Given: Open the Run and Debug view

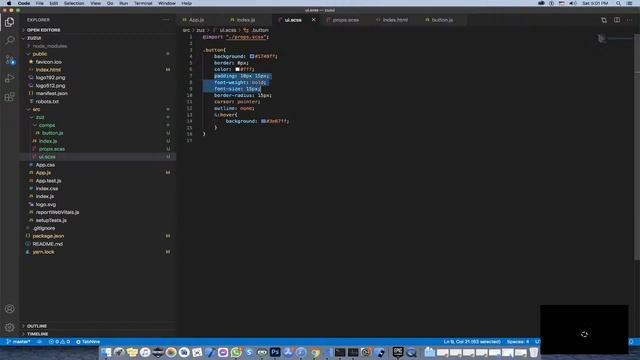Looking at the screenshot, I should (9, 78).
